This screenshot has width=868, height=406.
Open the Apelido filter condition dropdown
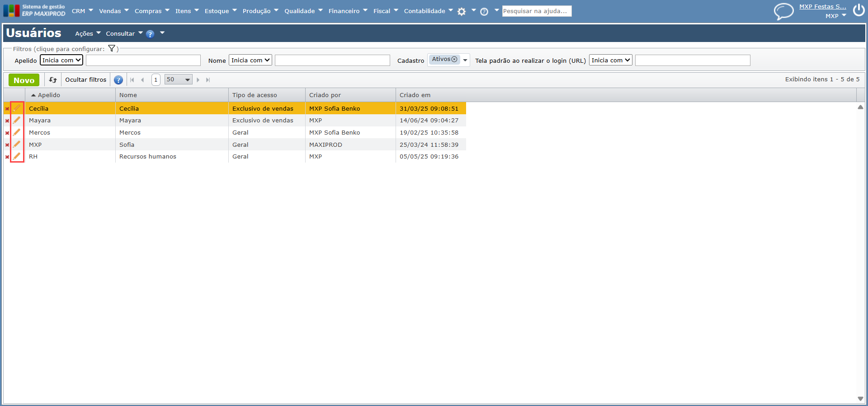[61, 60]
